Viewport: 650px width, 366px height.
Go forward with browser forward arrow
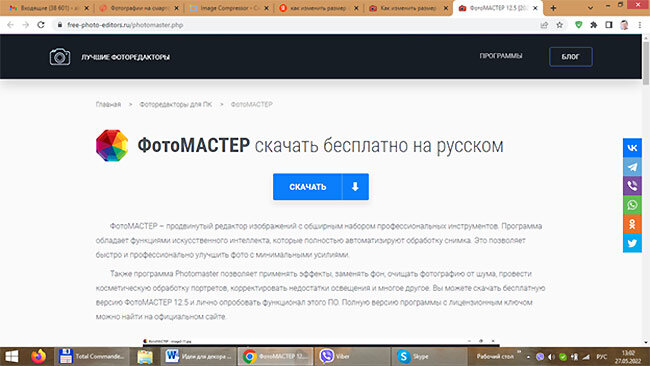(x=26, y=25)
